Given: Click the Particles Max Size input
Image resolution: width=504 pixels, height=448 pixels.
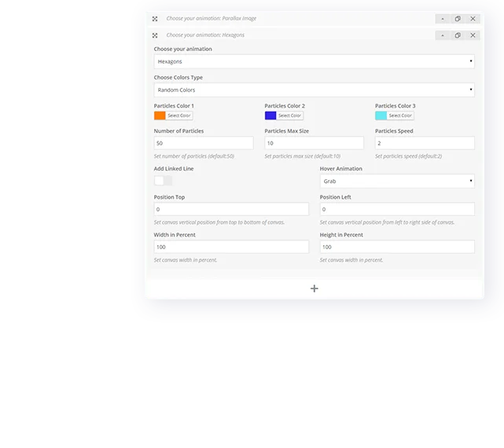Looking at the screenshot, I should pos(314,143).
